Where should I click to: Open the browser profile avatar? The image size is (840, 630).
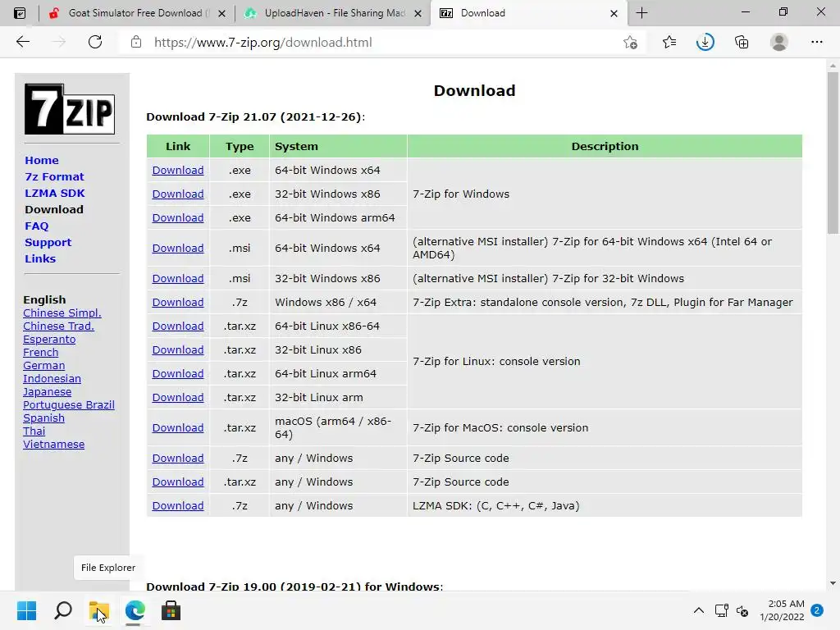pos(779,42)
